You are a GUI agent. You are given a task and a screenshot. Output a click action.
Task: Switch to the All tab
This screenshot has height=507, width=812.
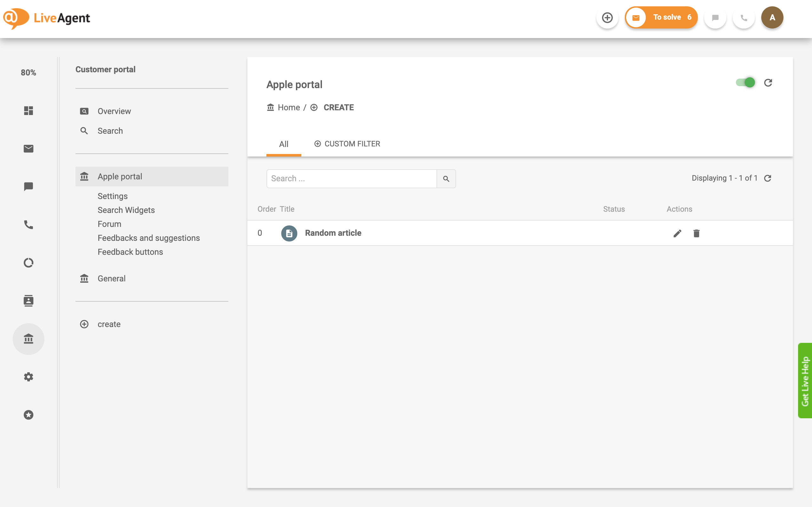tap(284, 144)
